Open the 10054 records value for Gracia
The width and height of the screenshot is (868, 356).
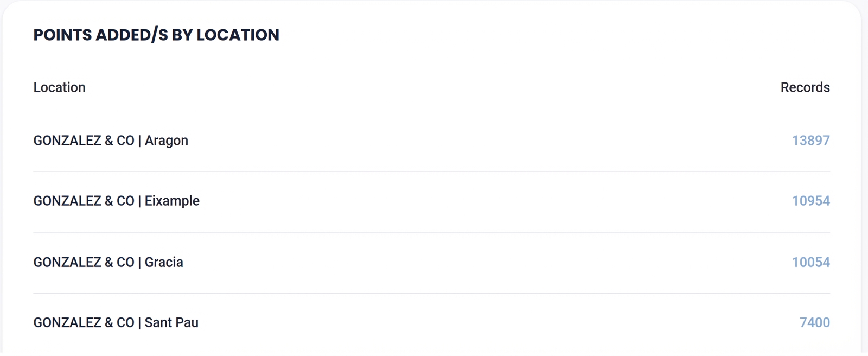click(x=810, y=262)
